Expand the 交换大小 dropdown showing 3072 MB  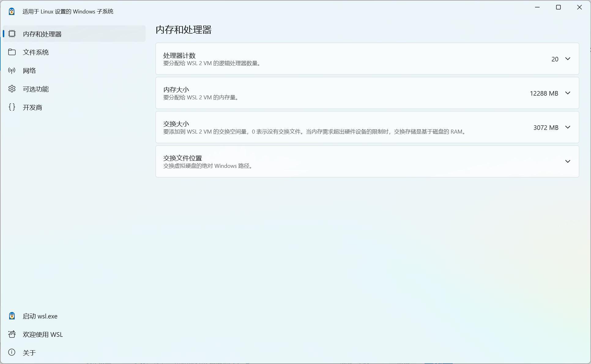(x=568, y=127)
